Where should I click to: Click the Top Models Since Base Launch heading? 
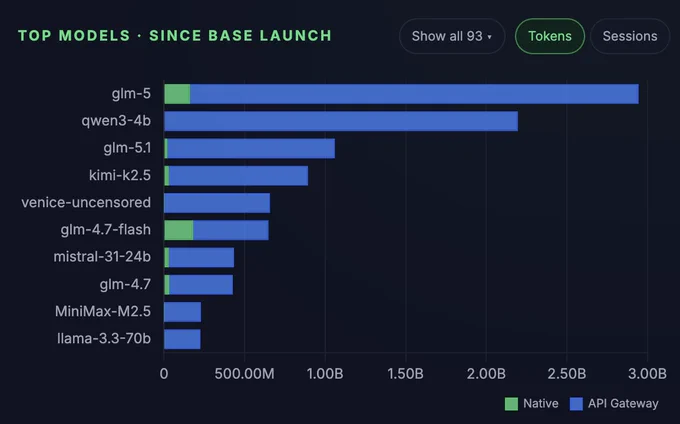175,36
